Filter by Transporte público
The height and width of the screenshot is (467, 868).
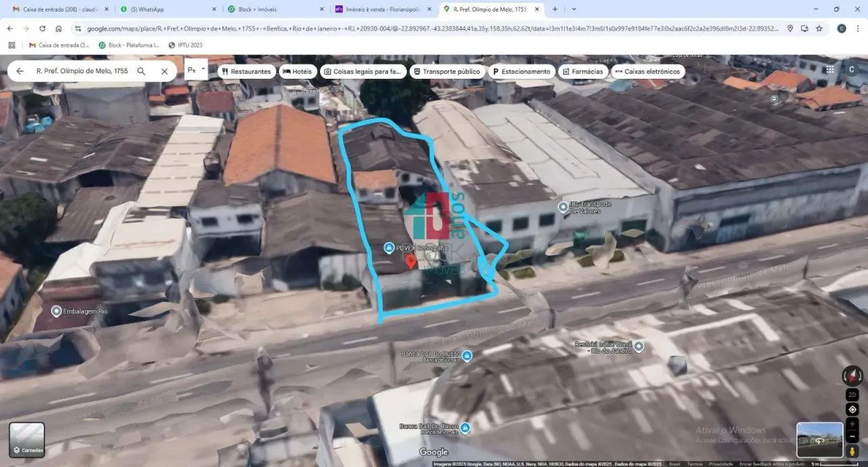[x=447, y=71]
